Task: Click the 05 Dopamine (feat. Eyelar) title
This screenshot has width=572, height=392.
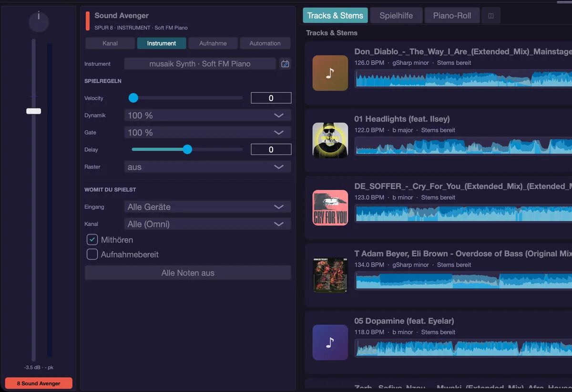Action: click(x=404, y=321)
